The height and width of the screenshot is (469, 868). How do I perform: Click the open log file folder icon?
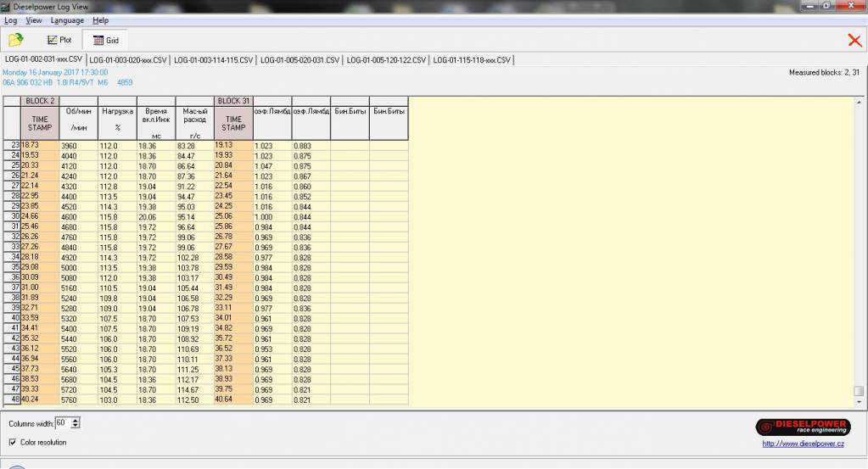[16, 40]
